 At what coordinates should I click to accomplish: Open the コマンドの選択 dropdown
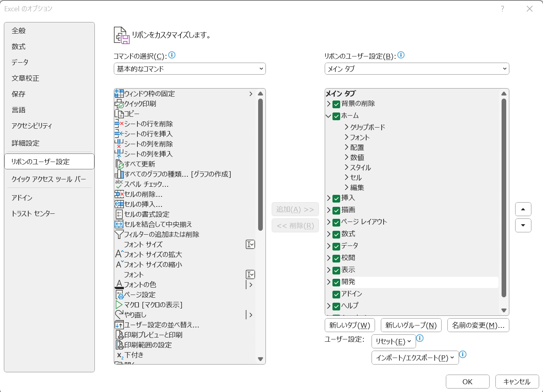pyautogui.click(x=190, y=69)
